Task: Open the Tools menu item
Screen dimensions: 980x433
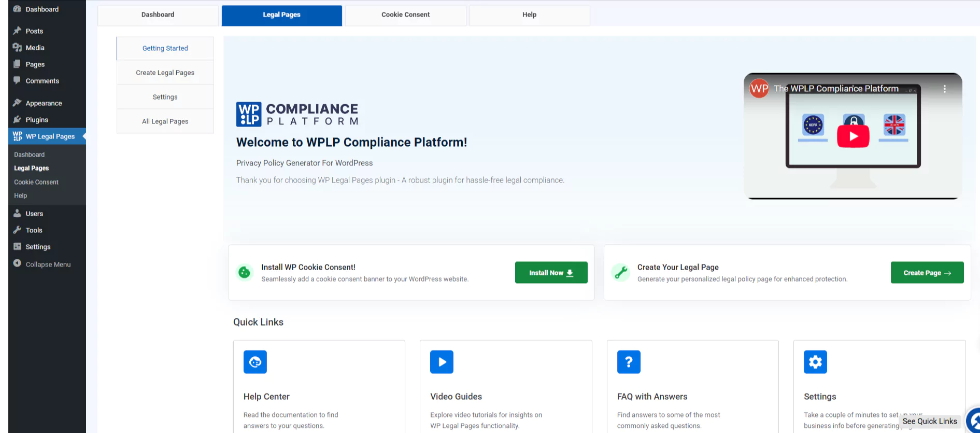Action: [47, 230]
